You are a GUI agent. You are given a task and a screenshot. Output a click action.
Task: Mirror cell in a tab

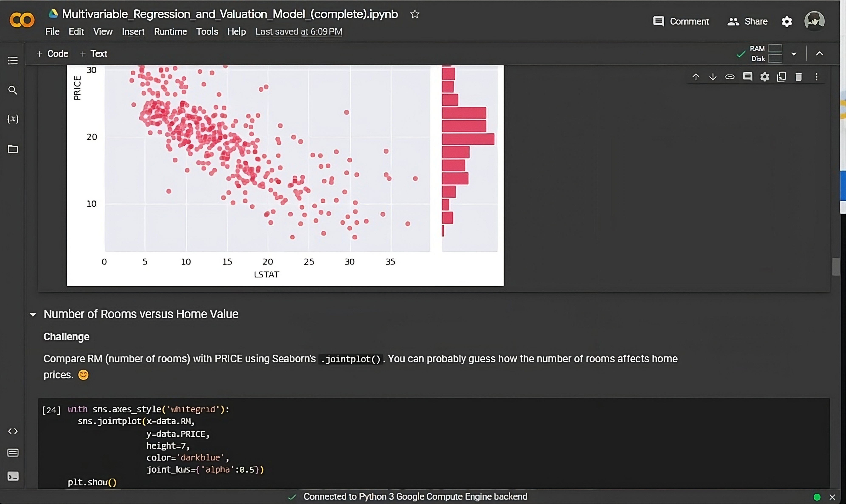[781, 77]
